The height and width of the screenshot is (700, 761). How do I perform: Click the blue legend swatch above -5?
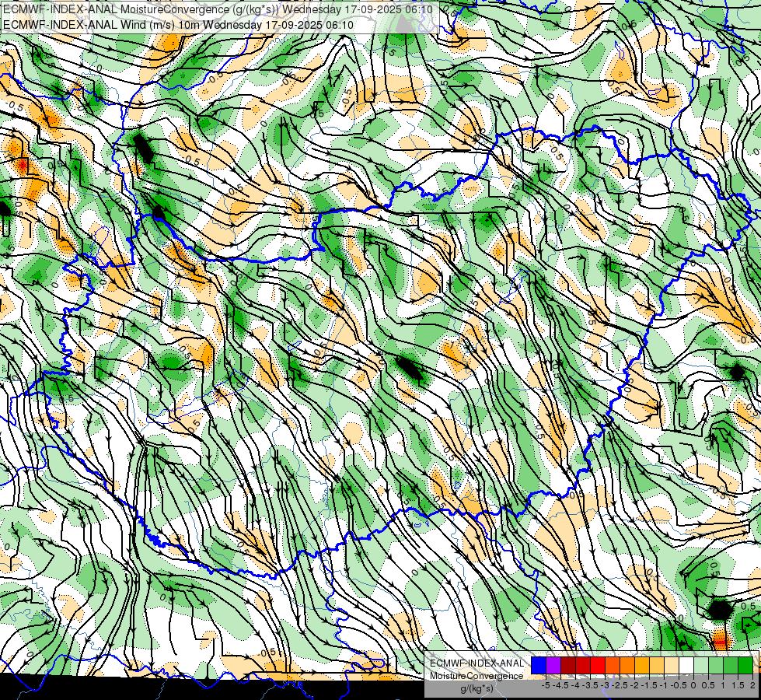click(539, 665)
